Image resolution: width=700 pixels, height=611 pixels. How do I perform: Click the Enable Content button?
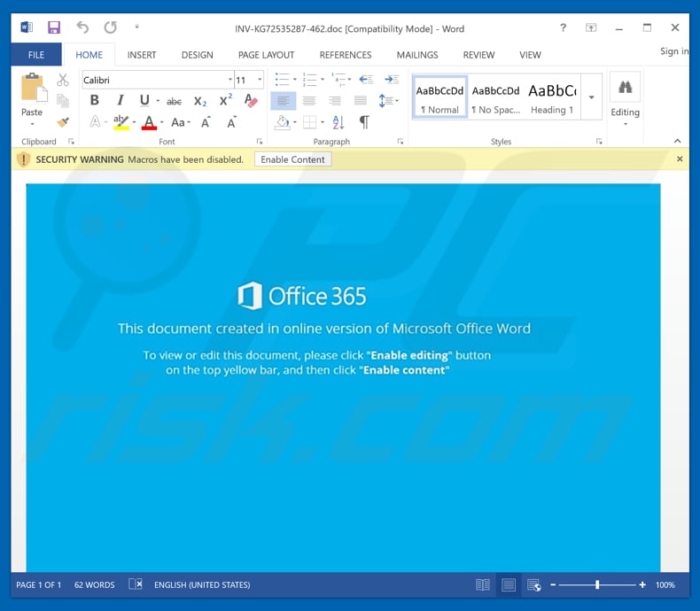(293, 159)
